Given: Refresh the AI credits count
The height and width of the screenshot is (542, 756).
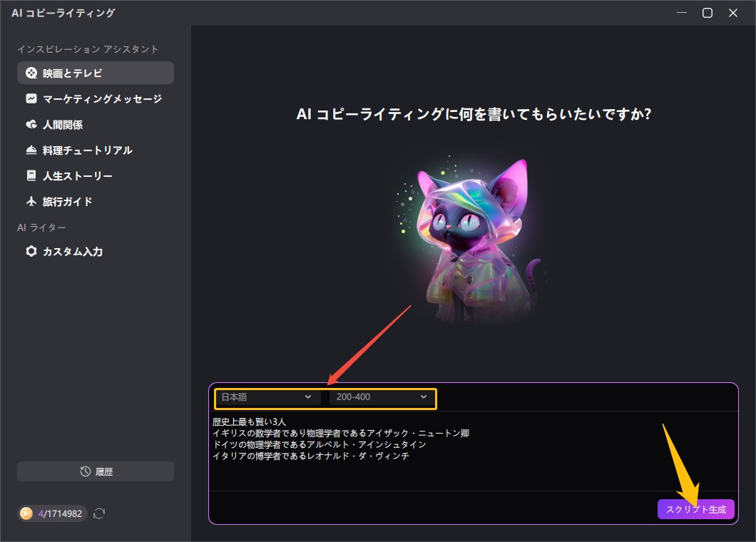Looking at the screenshot, I should [99, 513].
